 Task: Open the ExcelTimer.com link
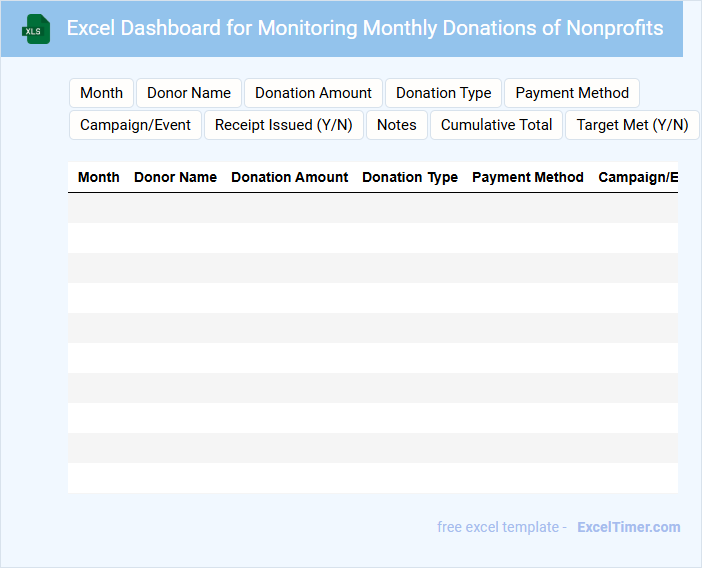629,527
